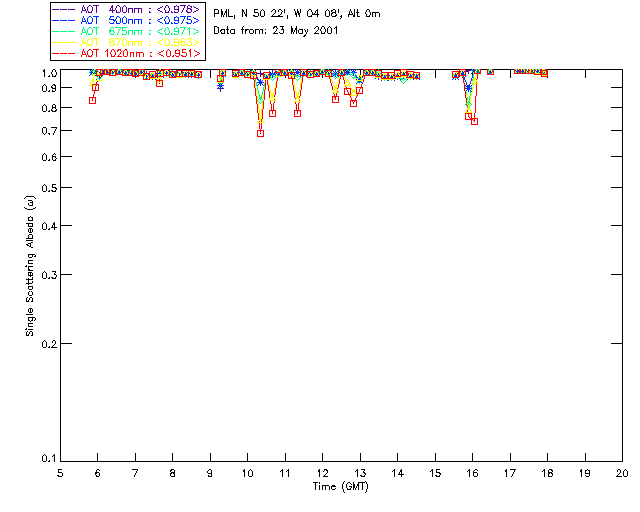Click the AOT 870nm legend entry
Image resolution: width=640 pixels, height=512 pixels.
127,42
